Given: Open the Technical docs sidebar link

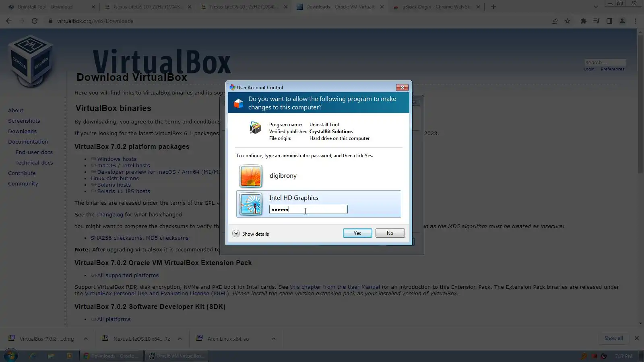Looking at the screenshot, I should pos(34,163).
